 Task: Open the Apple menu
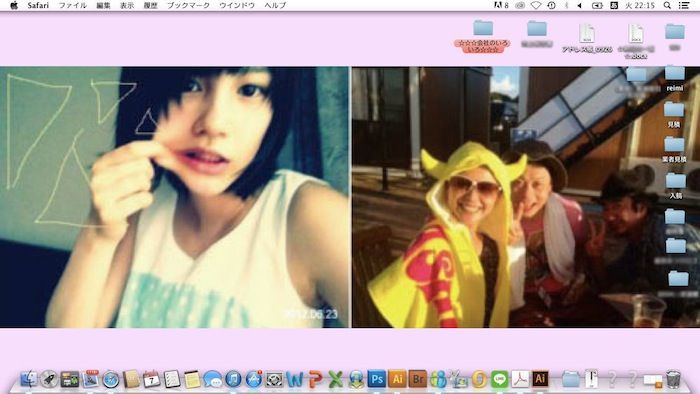tap(14, 5)
